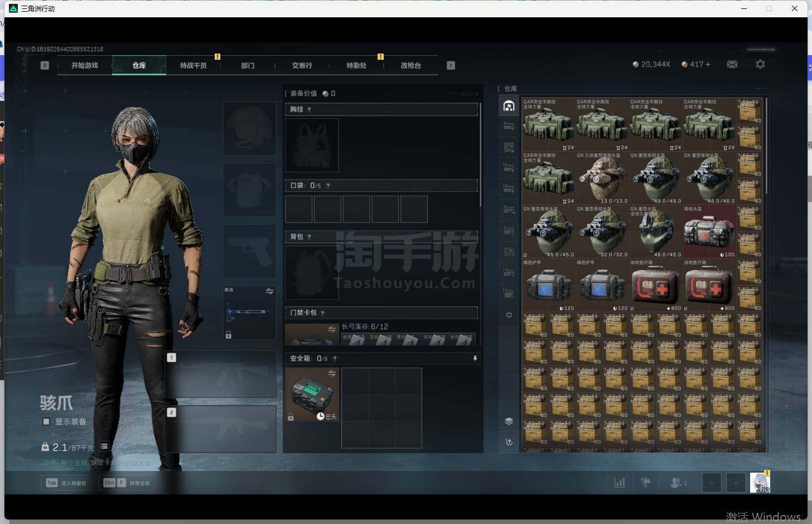Viewport: 812px width, 524px height.
Task: Select the empty helmet equipment slot
Action: tap(249, 128)
